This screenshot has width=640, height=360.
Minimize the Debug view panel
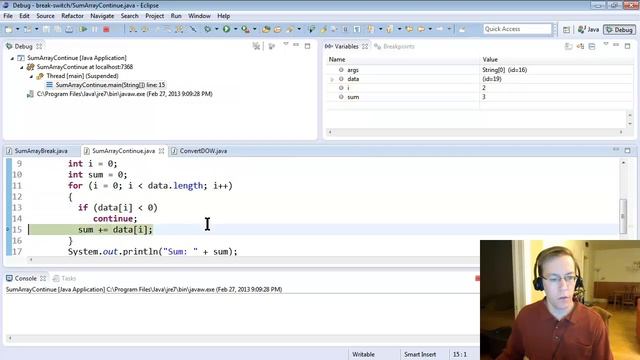point(296,45)
